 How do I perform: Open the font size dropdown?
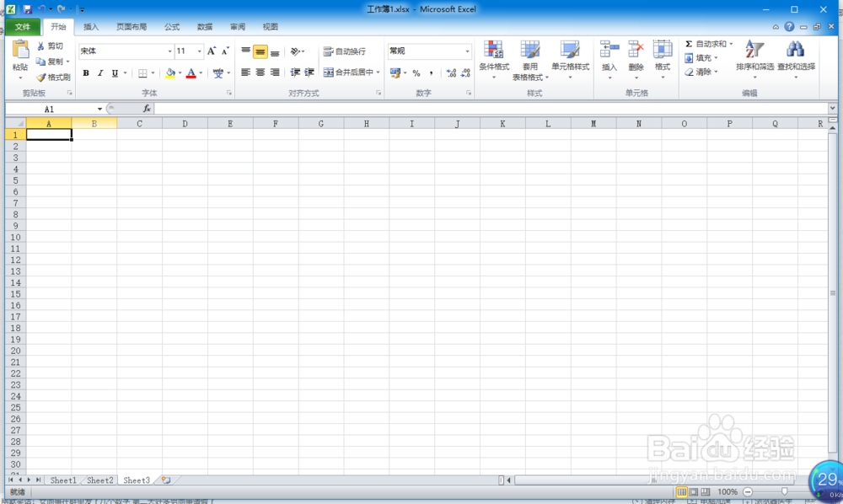[x=199, y=51]
